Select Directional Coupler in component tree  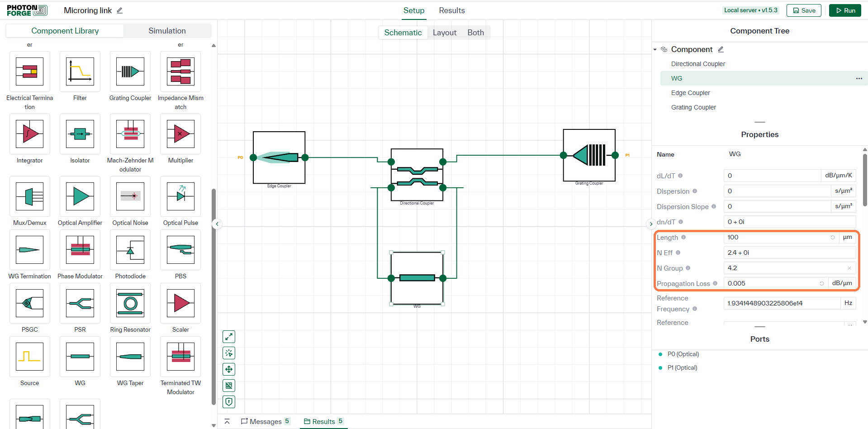pos(698,64)
